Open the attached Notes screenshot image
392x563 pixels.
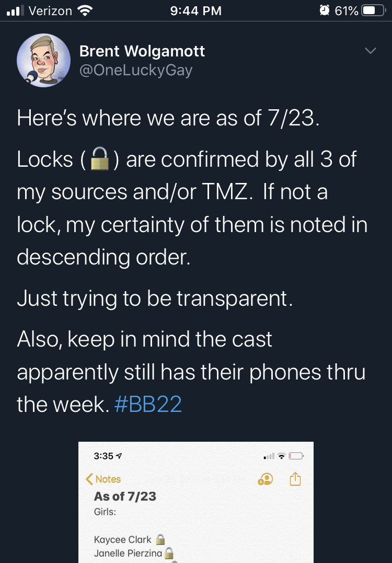[x=196, y=502]
